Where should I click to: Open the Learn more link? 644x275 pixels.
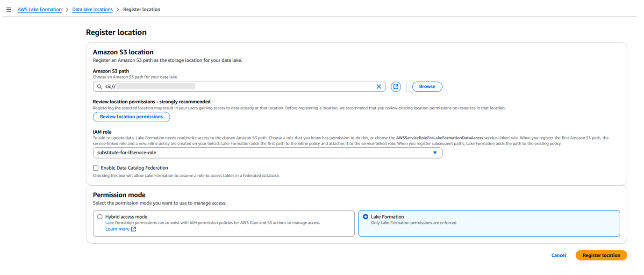(x=117, y=229)
